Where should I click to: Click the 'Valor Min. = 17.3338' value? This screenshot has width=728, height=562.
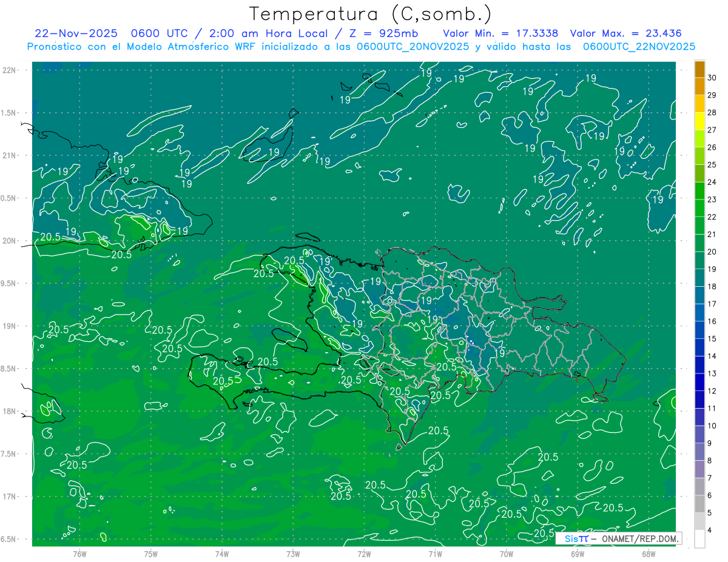tap(500, 33)
